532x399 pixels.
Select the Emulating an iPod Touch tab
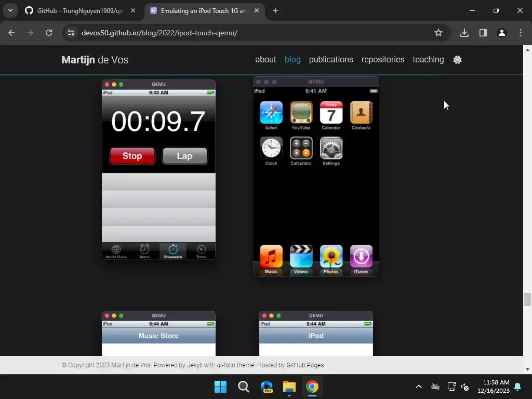204,11
